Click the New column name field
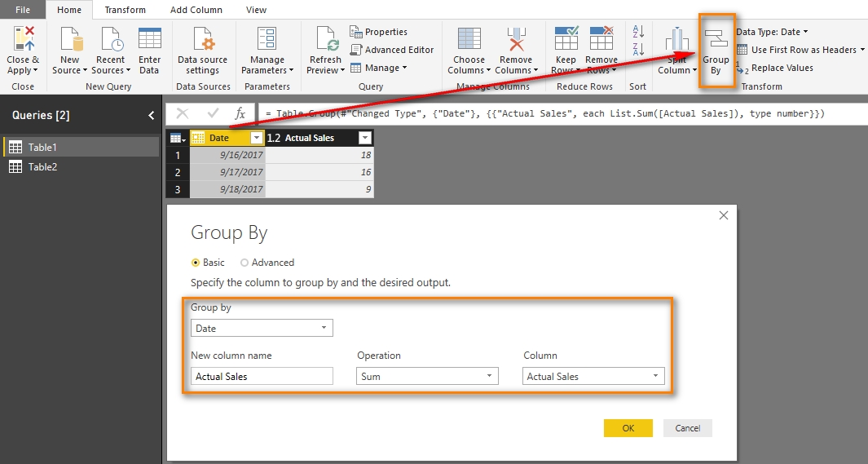The width and height of the screenshot is (868, 464). (x=262, y=376)
